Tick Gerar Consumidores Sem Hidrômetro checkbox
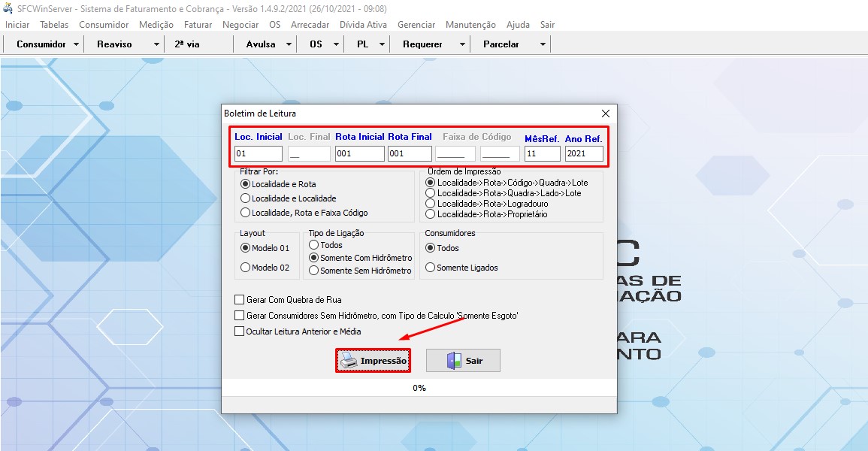 point(240,315)
